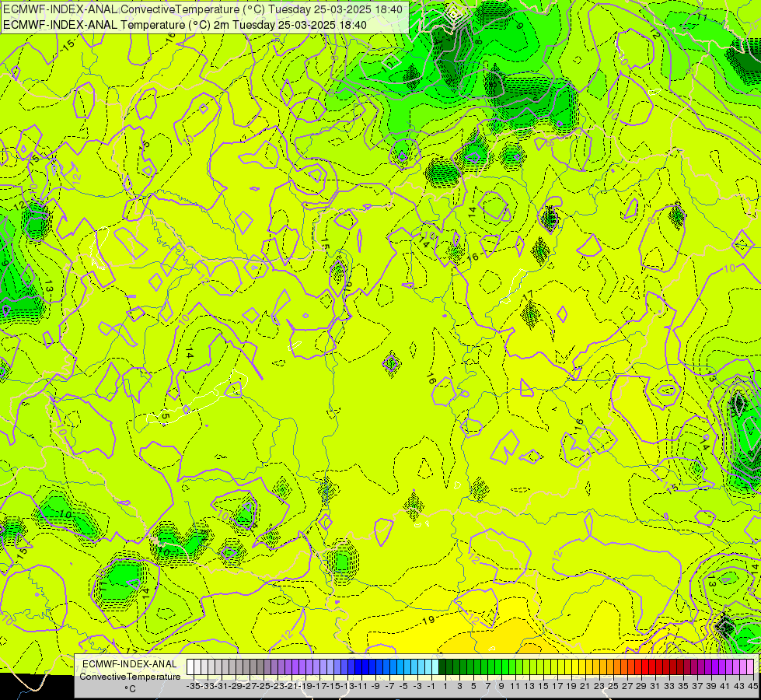Viewport: 761px width, 700px height.
Task: Pick the orange swatch above legend value 25
Action: point(610,667)
